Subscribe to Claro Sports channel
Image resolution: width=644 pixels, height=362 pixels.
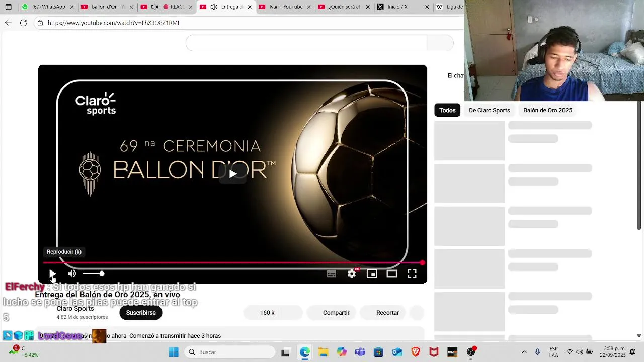coord(141,313)
